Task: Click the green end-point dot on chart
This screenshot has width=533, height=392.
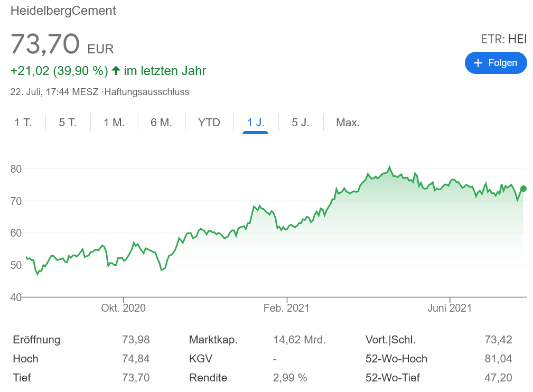Action: pyautogui.click(x=523, y=189)
